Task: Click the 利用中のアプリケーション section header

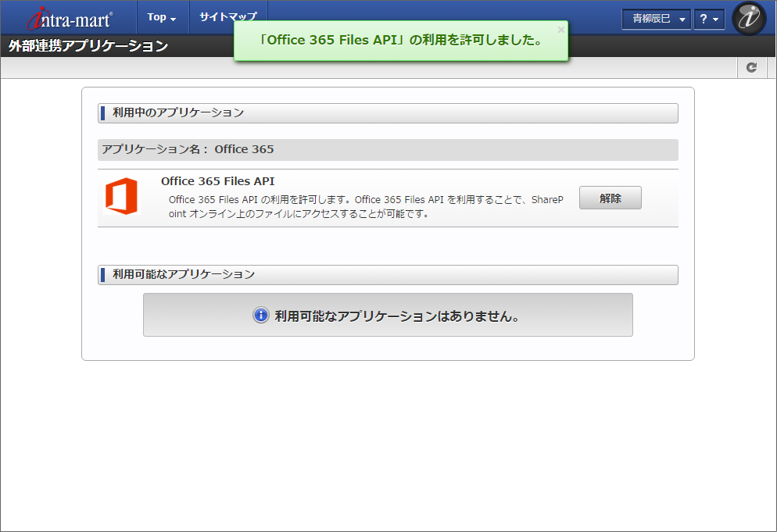Action: click(388, 113)
